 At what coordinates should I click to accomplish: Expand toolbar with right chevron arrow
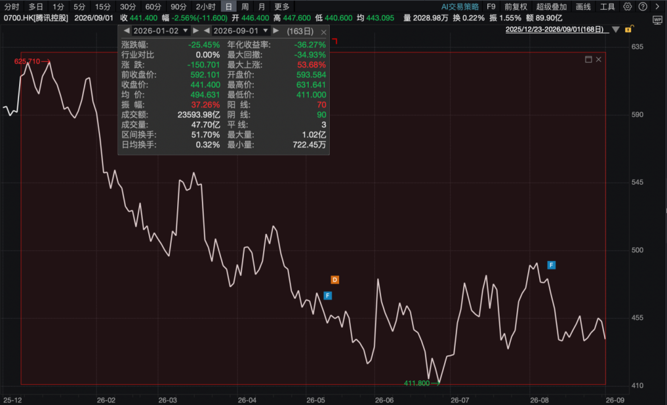(x=658, y=6)
